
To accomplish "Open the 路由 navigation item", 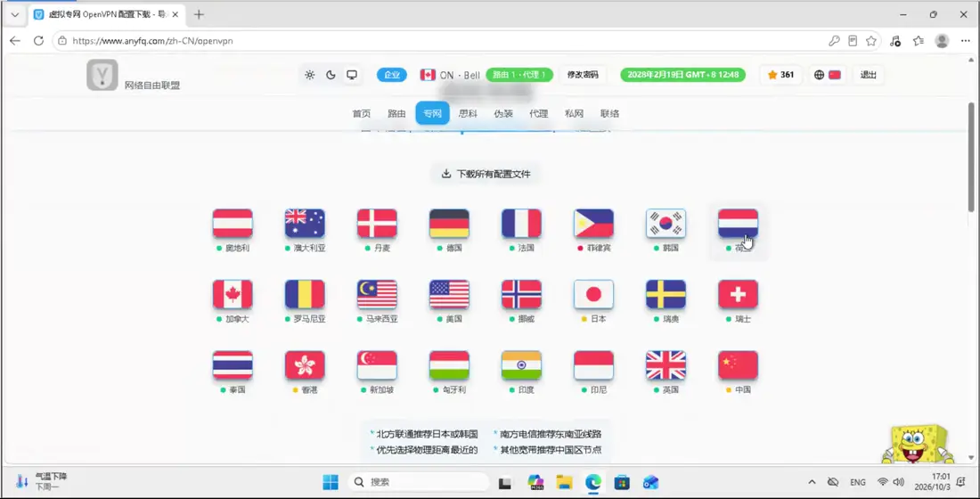I will (x=396, y=114).
